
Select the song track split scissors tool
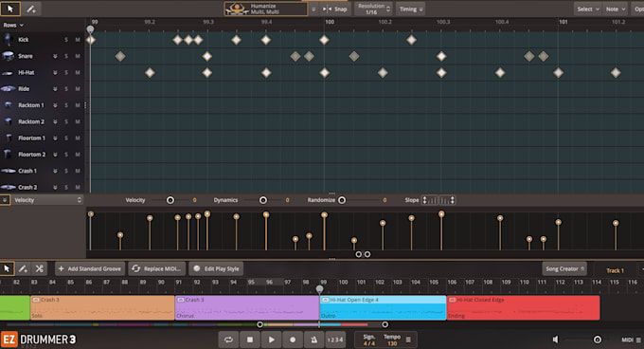pos(39,268)
